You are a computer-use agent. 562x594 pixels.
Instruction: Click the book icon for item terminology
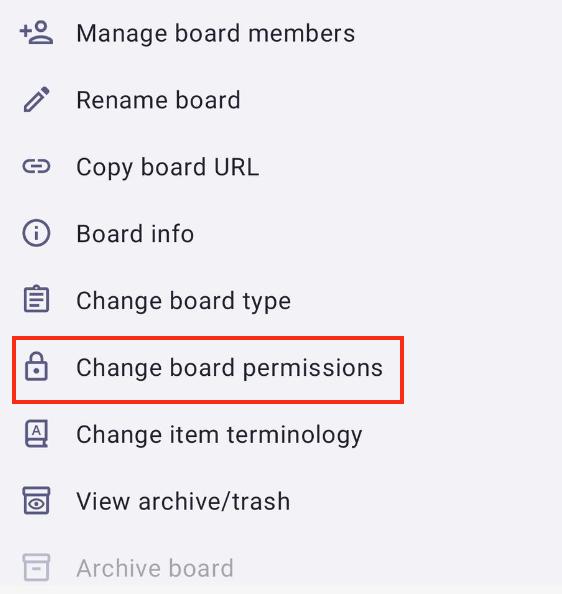pyautogui.click(x=36, y=433)
